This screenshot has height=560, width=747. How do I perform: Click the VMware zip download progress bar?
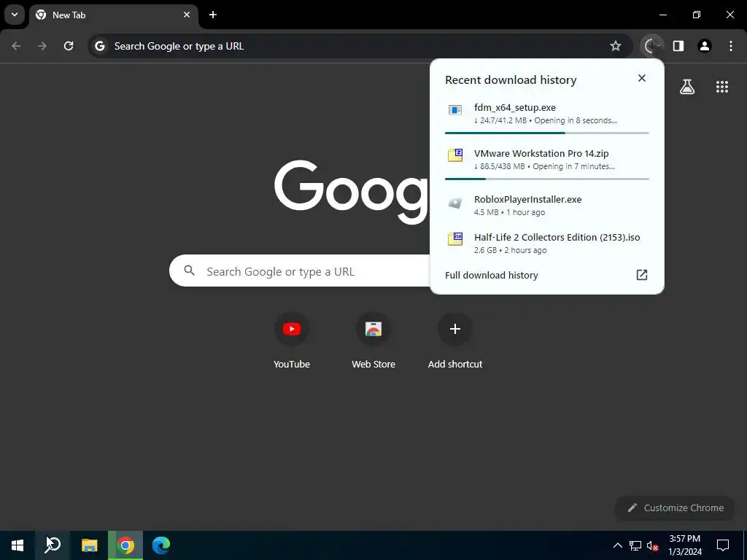pos(547,179)
